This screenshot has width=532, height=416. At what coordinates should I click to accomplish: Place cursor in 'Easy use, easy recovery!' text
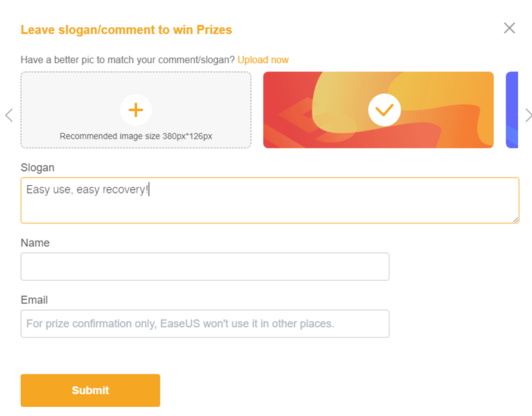point(87,189)
